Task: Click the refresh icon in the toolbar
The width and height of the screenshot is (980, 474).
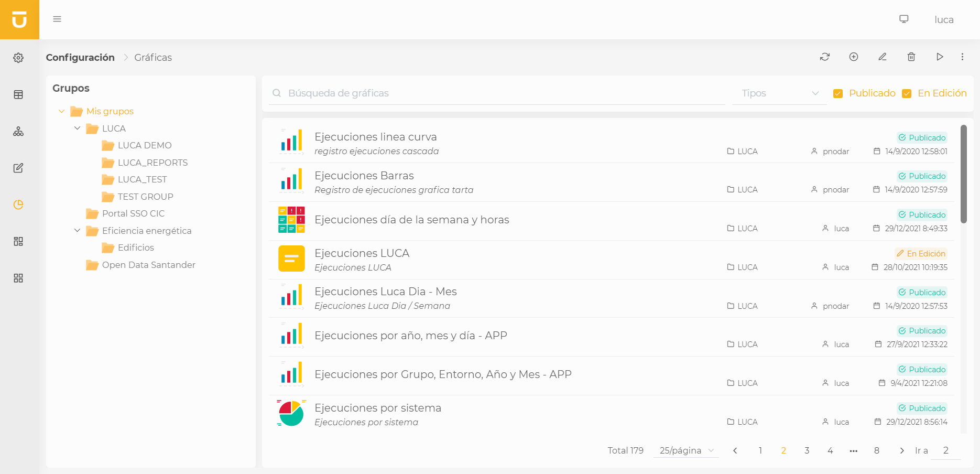Action: tap(825, 57)
